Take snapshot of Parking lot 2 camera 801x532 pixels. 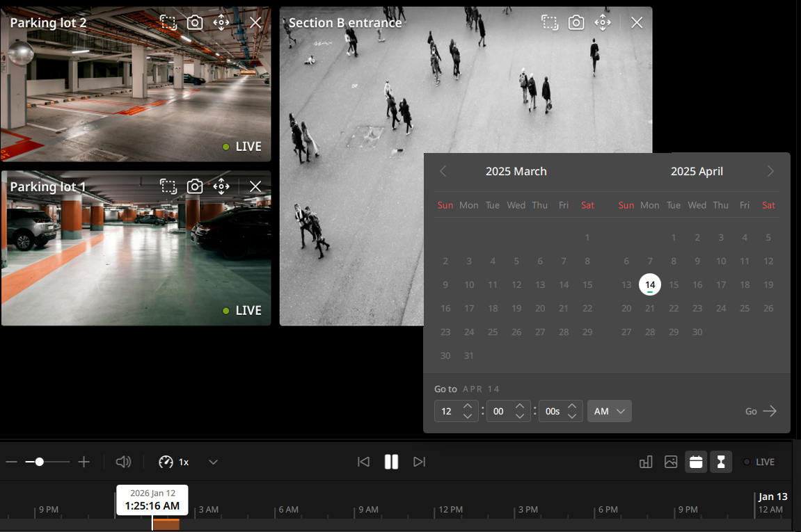(195, 22)
